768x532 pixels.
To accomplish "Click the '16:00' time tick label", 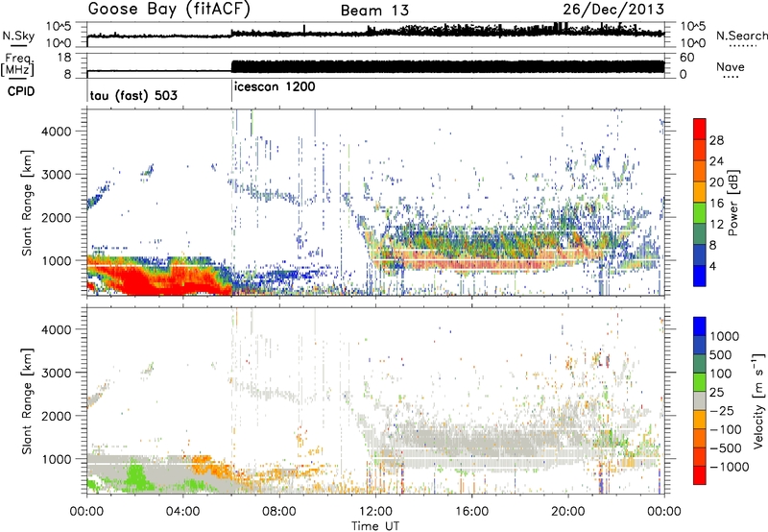I will point(471,512).
